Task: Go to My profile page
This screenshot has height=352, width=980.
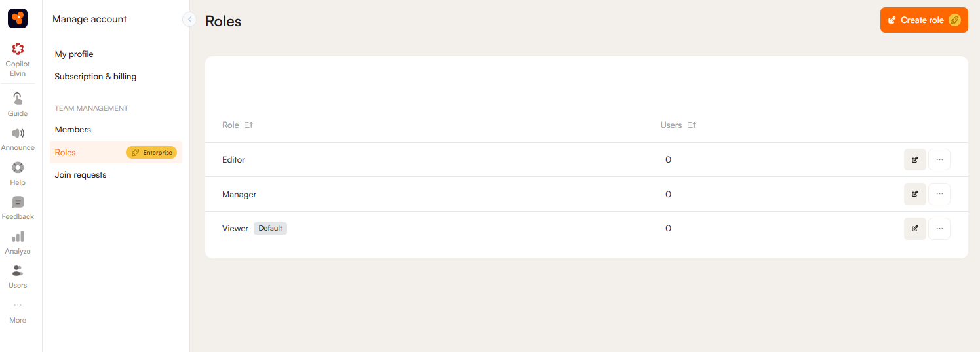Action: click(x=74, y=54)
